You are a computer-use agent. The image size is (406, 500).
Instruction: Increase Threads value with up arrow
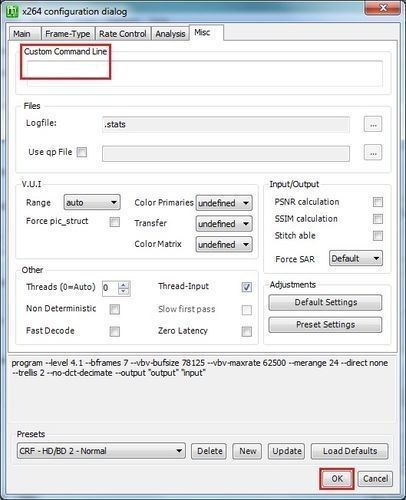coord(124,285)
